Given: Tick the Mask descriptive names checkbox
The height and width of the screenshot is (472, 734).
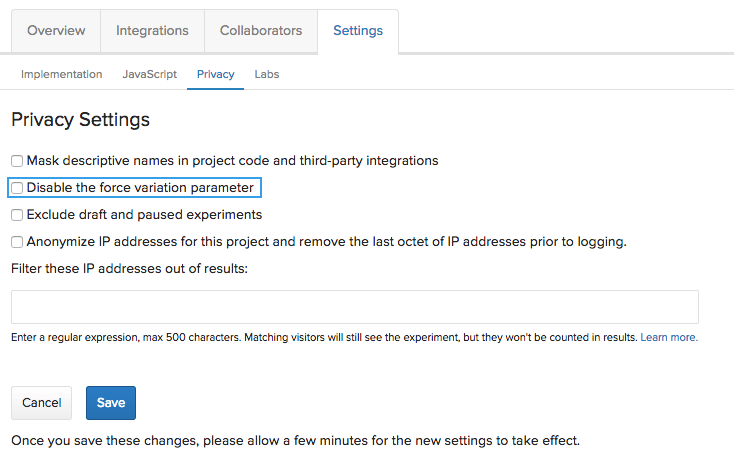Looking at the screenshot, I should 17,161.
